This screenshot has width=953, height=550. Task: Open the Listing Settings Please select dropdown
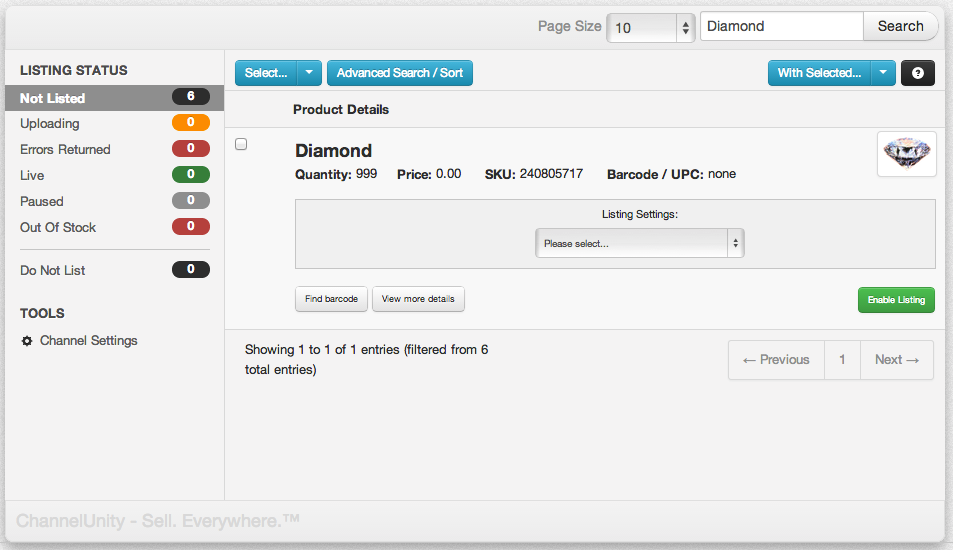click(x=639, y=243)
